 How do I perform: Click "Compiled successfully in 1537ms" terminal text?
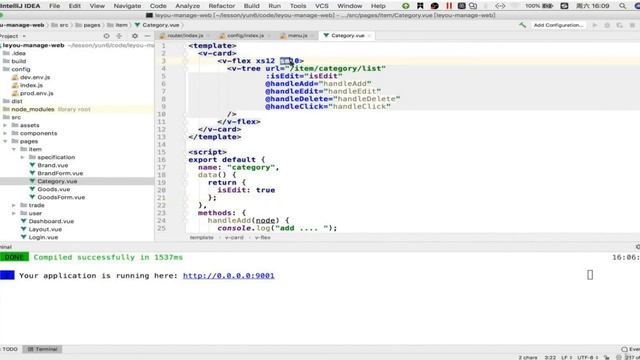click(108, 258)
